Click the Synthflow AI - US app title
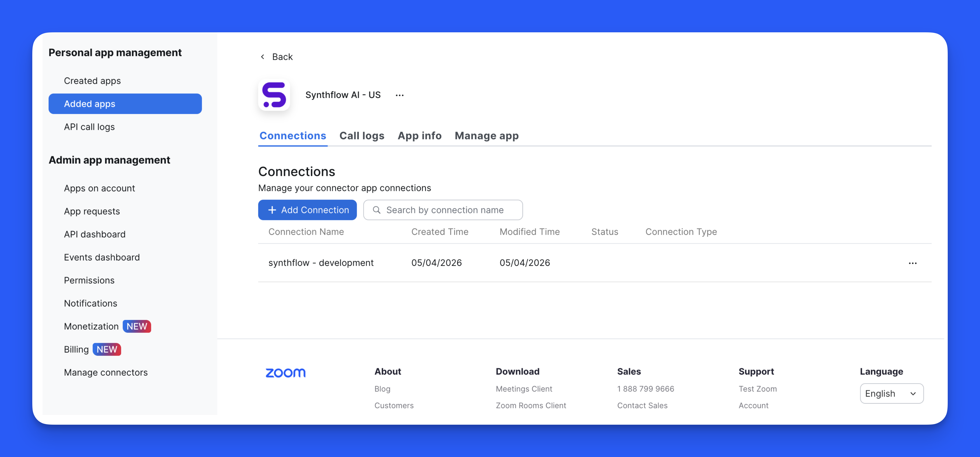 [343, 95]
